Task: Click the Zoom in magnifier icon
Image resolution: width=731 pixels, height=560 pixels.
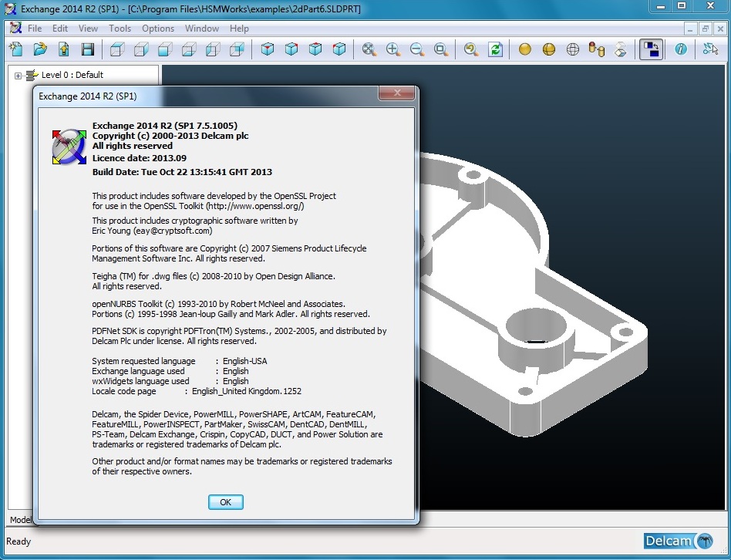Action: click(393, 49)
